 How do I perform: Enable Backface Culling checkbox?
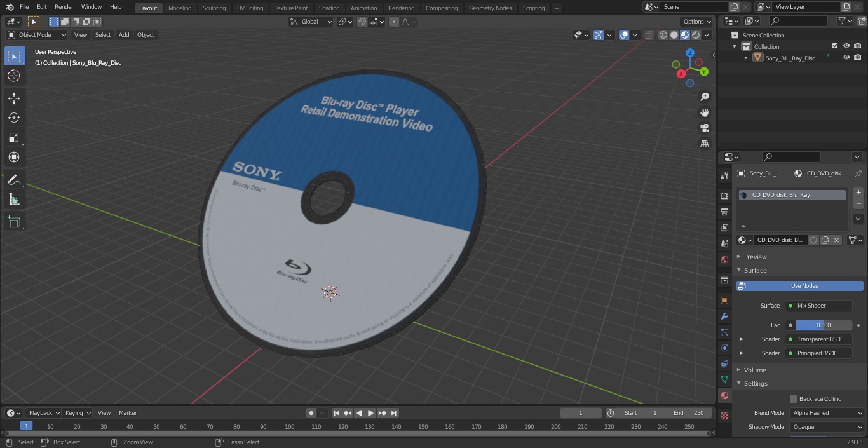click(x=794, y=399)
